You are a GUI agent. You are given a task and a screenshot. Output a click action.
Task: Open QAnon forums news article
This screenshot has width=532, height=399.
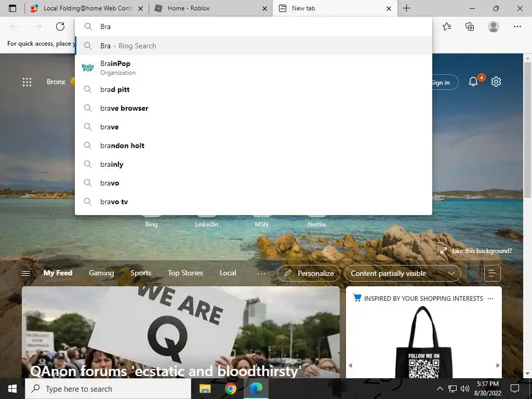[x=180, y=332]
